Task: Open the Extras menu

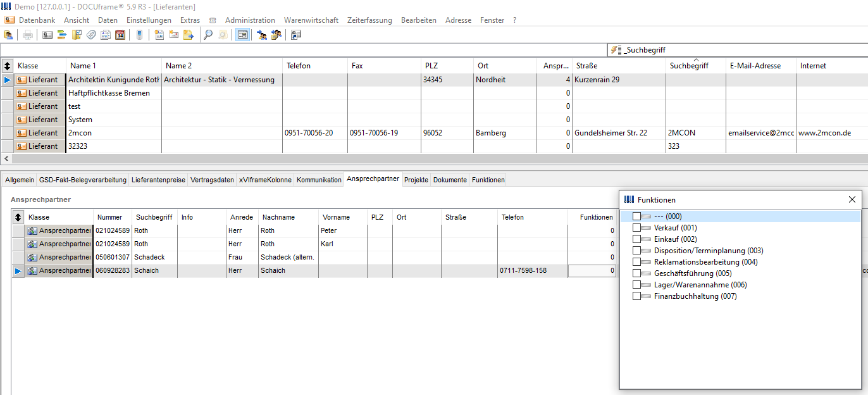Action: coord(190,20)
